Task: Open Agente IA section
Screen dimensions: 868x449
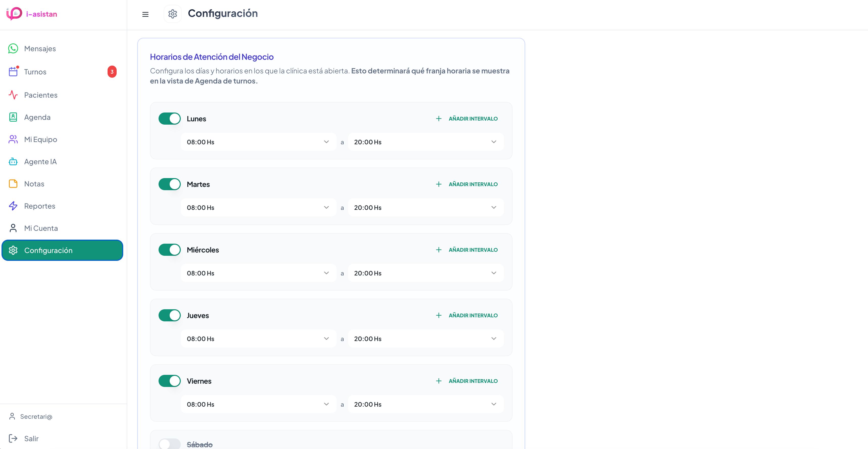Action: coord(62,161)
